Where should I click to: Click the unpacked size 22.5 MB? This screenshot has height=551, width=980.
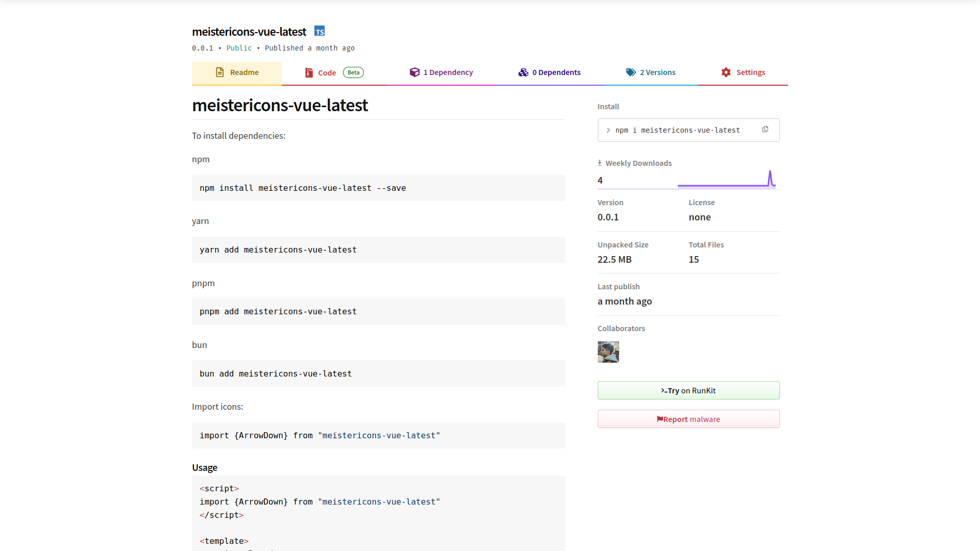click(615, 260)
